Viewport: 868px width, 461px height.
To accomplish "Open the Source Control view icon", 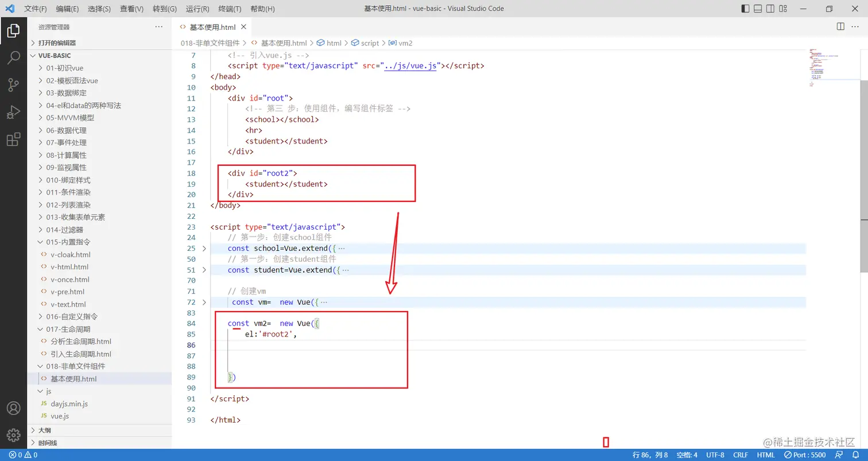I will tap(13, 85).
